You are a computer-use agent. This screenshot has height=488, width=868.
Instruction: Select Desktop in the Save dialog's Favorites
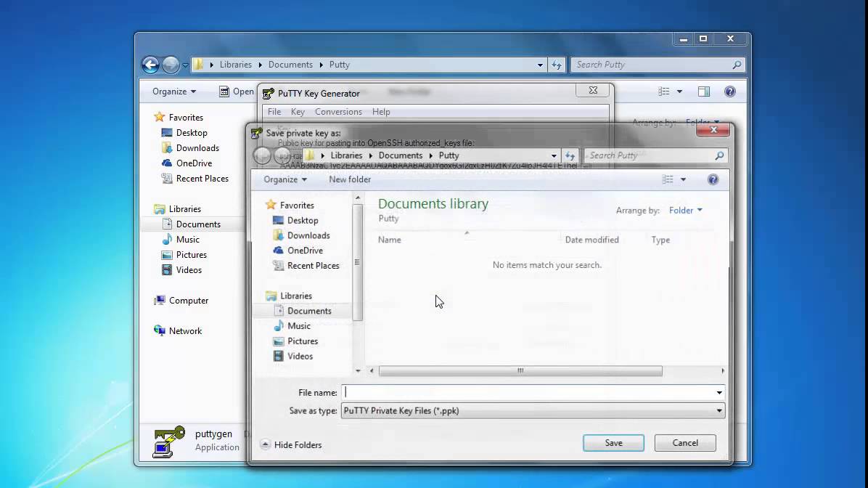tap(302, 221)
